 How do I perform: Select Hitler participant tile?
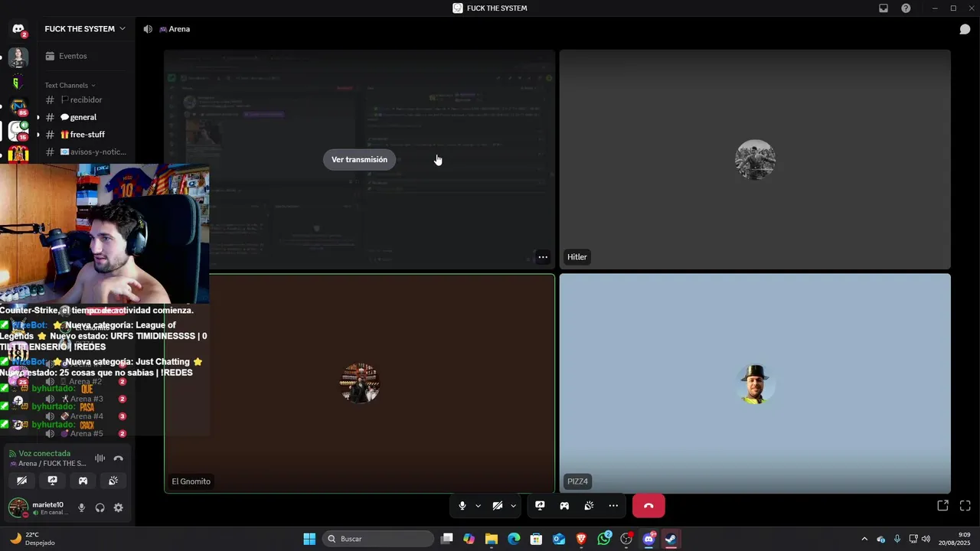point(755,159)
